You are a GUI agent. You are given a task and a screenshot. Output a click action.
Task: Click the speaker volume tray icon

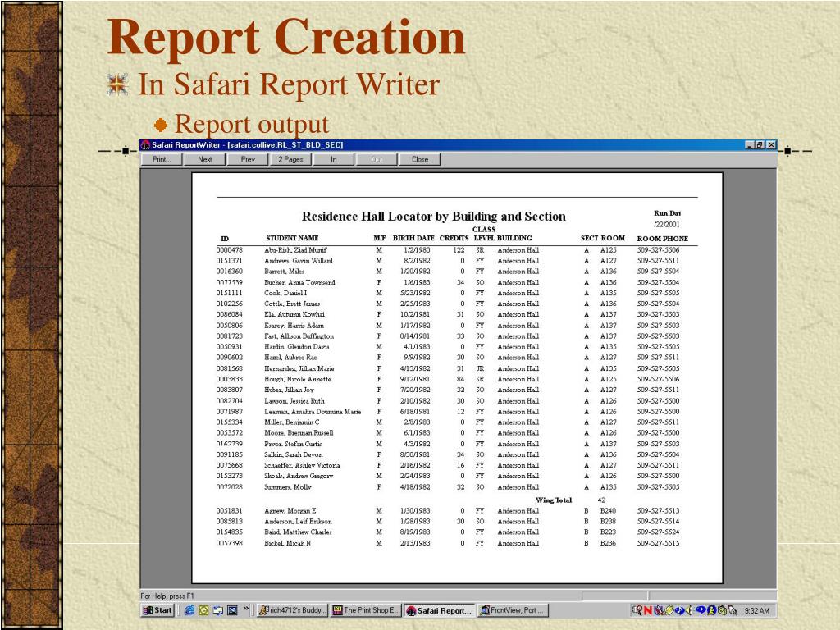coord(687,610)
